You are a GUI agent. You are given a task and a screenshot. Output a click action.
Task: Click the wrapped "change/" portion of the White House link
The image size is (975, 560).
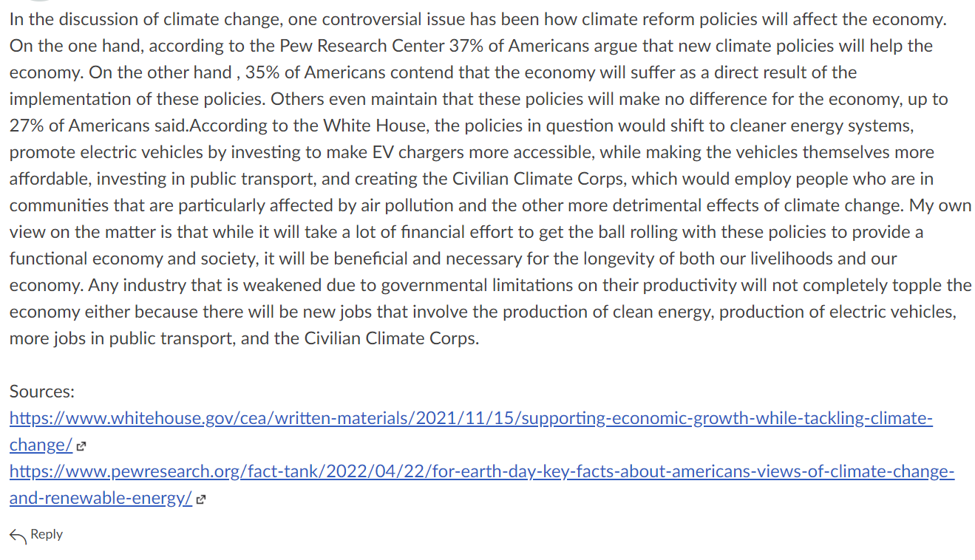[x=41, y=445]
